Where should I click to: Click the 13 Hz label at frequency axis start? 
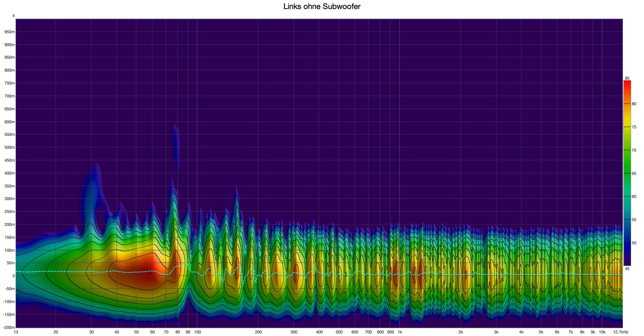click(x=16, y=332)
